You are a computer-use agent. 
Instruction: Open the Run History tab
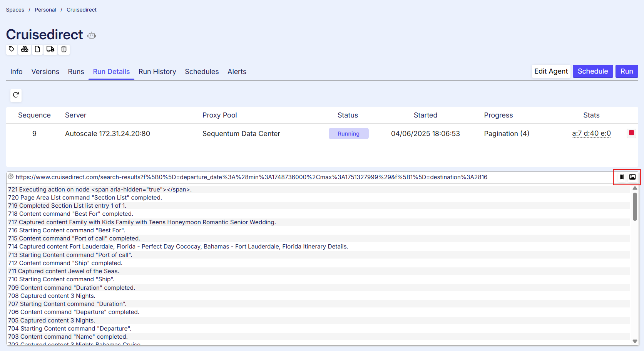[x=157, y=72]
